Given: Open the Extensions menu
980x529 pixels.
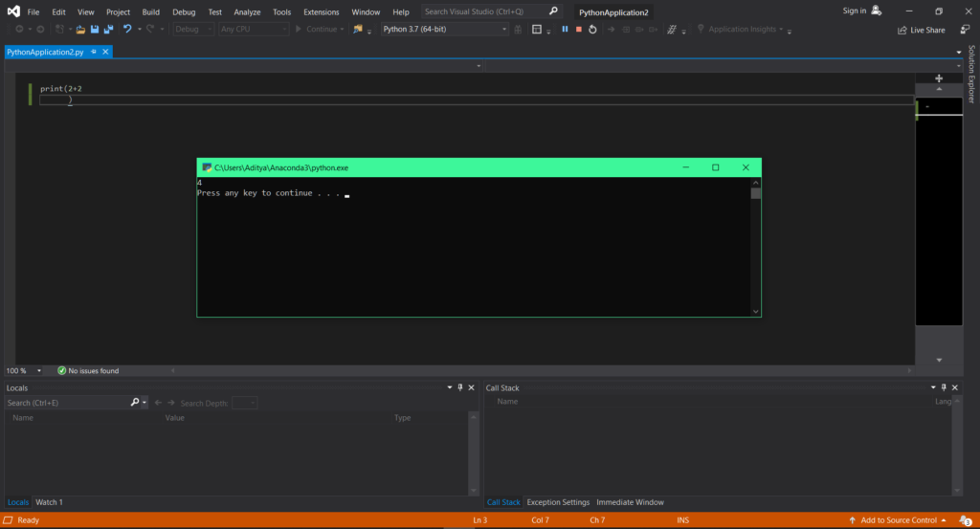Looking at the screenshot, I should 322,11.
